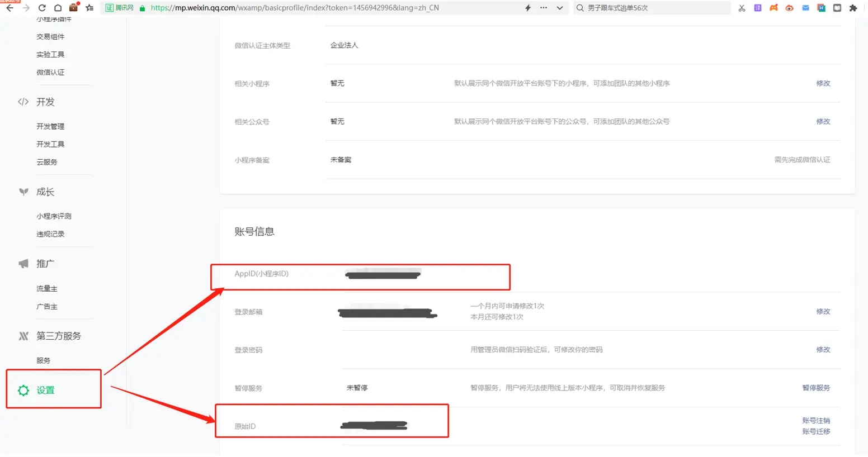The height and width of the screenshot is (457, 868).
Task: Click the lightning speed-mode icon in address bar
Action: (527, 8)
